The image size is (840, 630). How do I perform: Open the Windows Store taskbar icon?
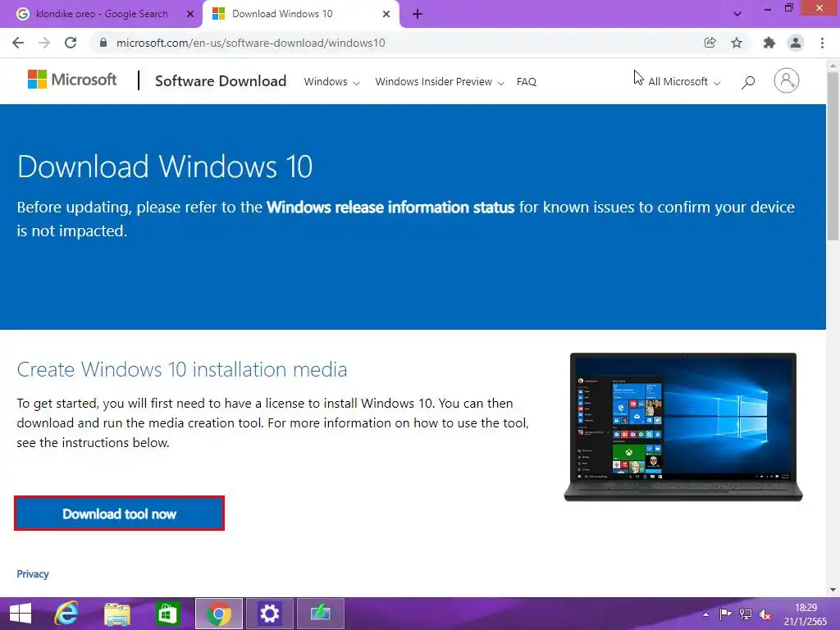coord(167,614)
